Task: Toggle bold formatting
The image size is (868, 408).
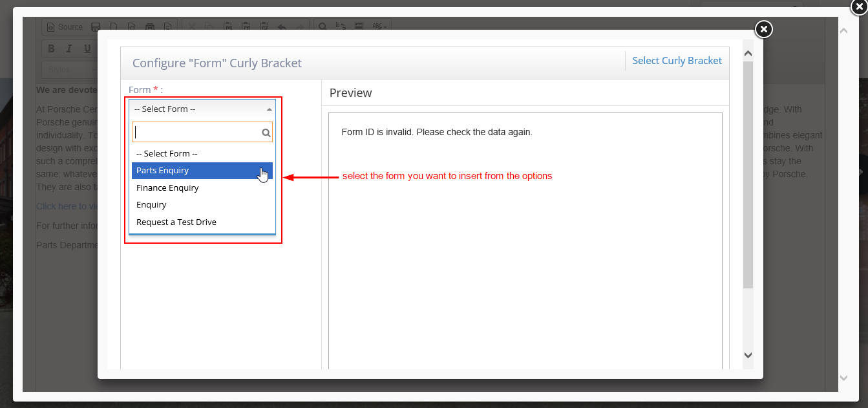Action: (x=50, y=48)
